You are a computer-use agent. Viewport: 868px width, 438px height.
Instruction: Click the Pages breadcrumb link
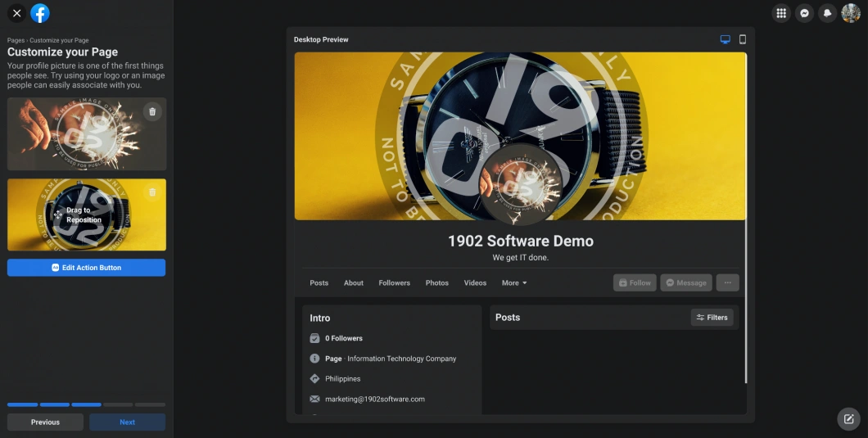pyautogui.click(x=16, y=40)
